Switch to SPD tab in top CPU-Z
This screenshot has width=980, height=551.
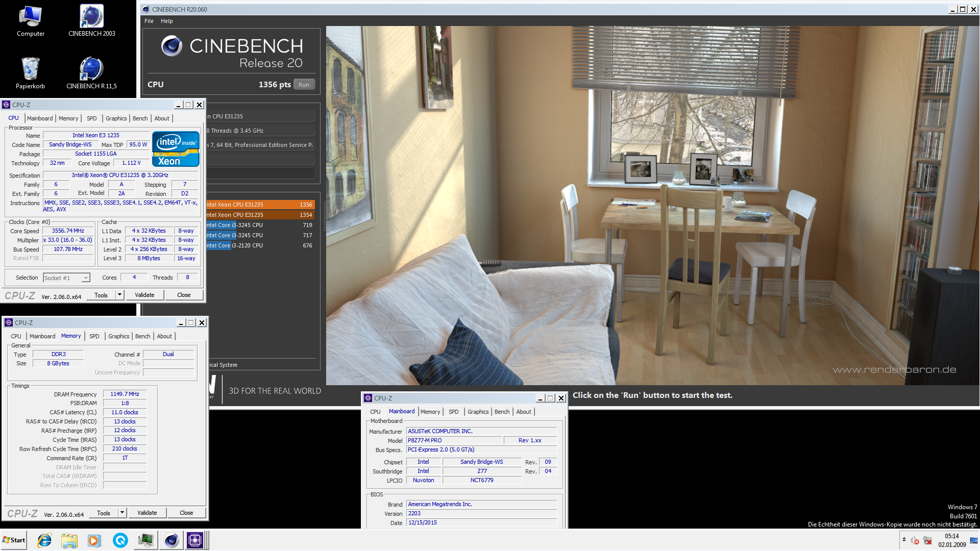(x=92, y=118)
